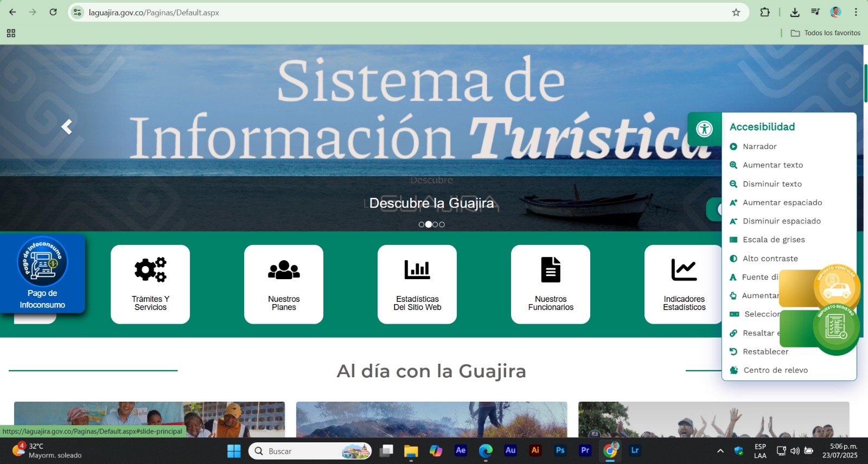Turn on the Narrador option
Viewport: 868px width, 464px height.
(759, 146)
